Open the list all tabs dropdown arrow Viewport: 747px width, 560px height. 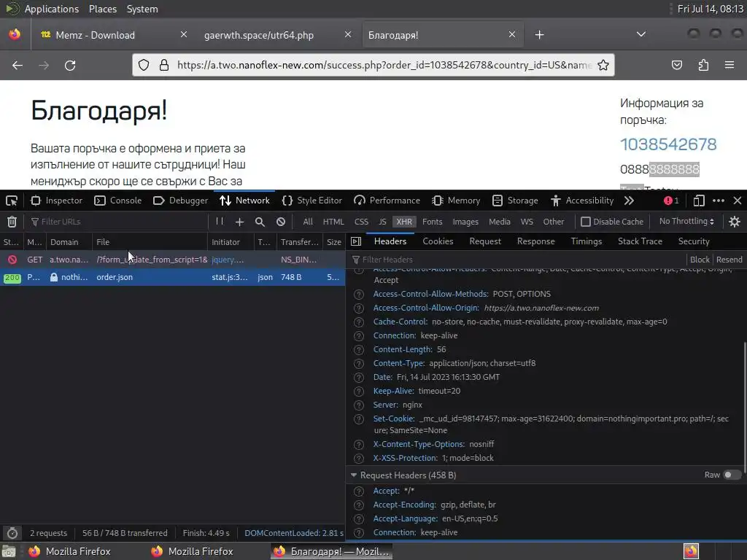pos(641,34)
